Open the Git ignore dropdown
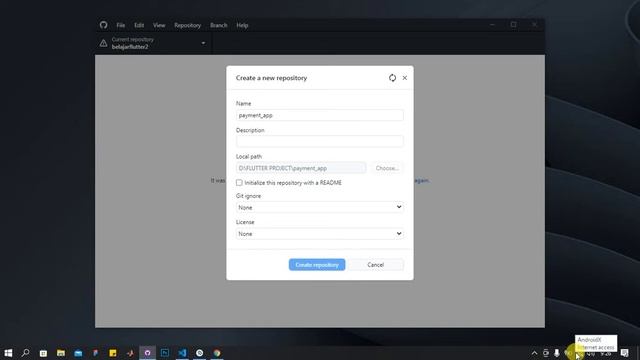640x360 pixels. 320,207
